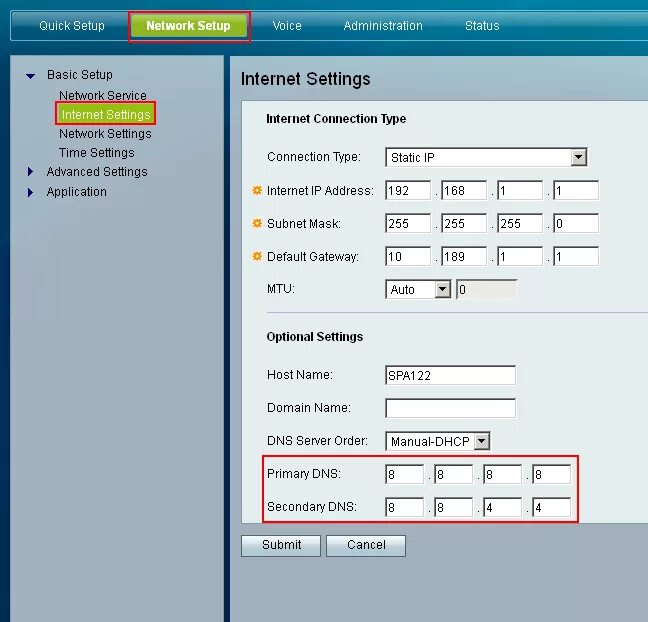
Task: Click Default Gateway first octet field
Action: (x=407, y=256)
